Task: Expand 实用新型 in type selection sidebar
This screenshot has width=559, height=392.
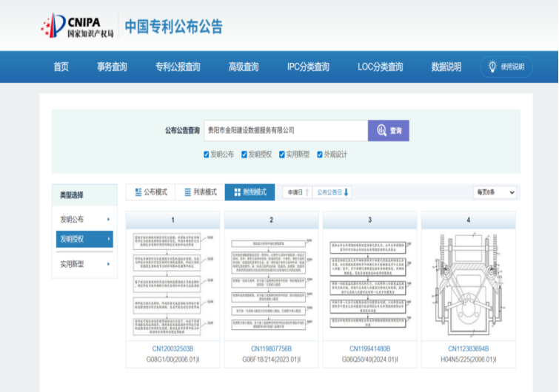Action: coord(84,263)
